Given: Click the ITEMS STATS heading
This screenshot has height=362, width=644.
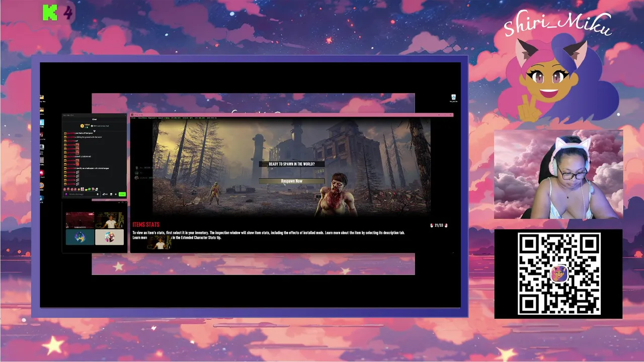Looking at the screenshot, I should (x=146, y=225).
